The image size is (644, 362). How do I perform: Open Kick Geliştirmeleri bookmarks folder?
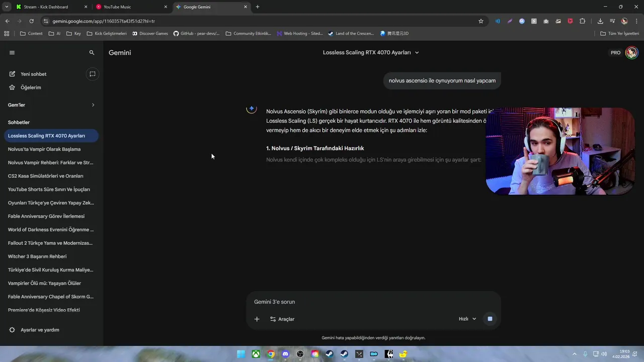107,34
